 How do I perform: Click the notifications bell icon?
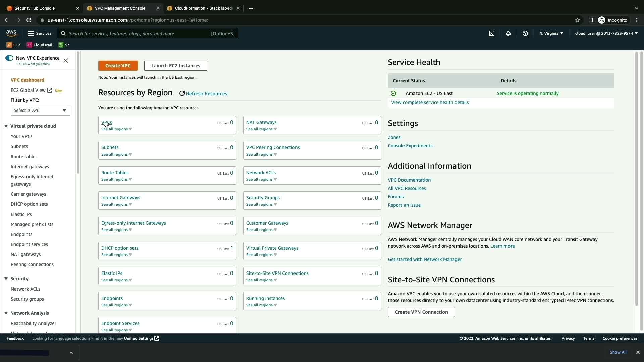[x=508, y=33]
